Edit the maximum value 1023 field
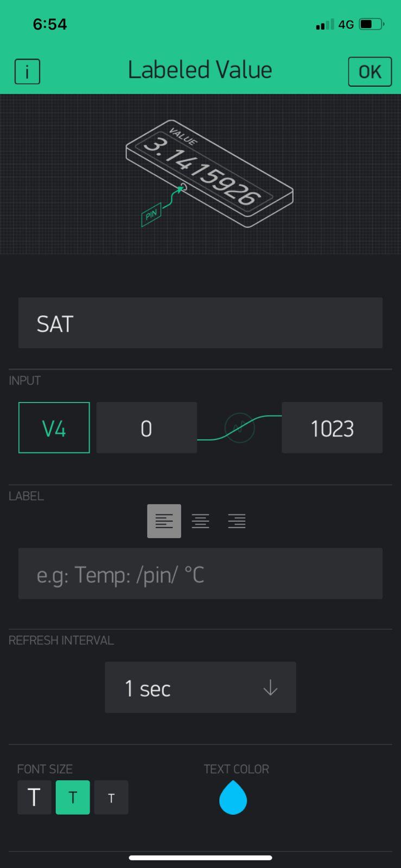Viewport: 401px width, 868px height. 332,427
